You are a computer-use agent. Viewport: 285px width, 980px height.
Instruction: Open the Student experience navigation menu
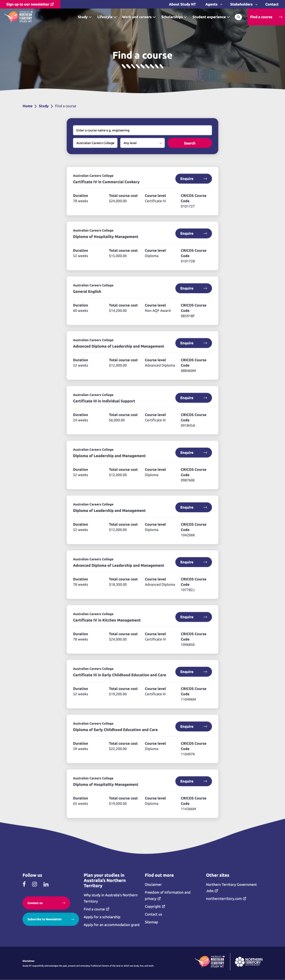(x=211, y=17)
